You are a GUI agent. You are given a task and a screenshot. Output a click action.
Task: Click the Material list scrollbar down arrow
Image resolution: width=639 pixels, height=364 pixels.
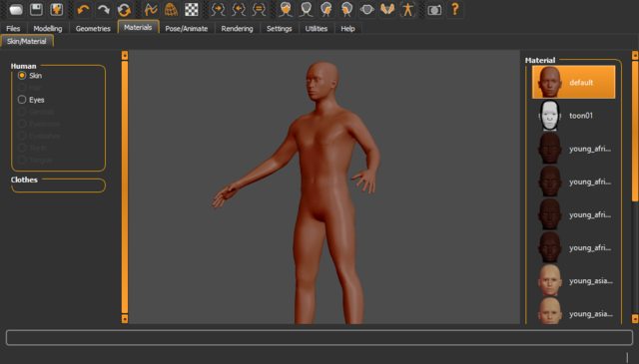[635, 319]
